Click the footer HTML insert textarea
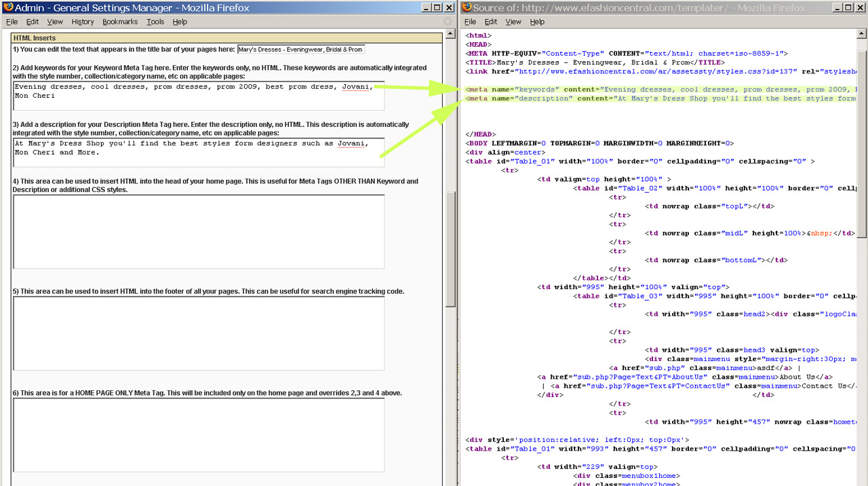 pyautogui.click(x=199, y=333)
